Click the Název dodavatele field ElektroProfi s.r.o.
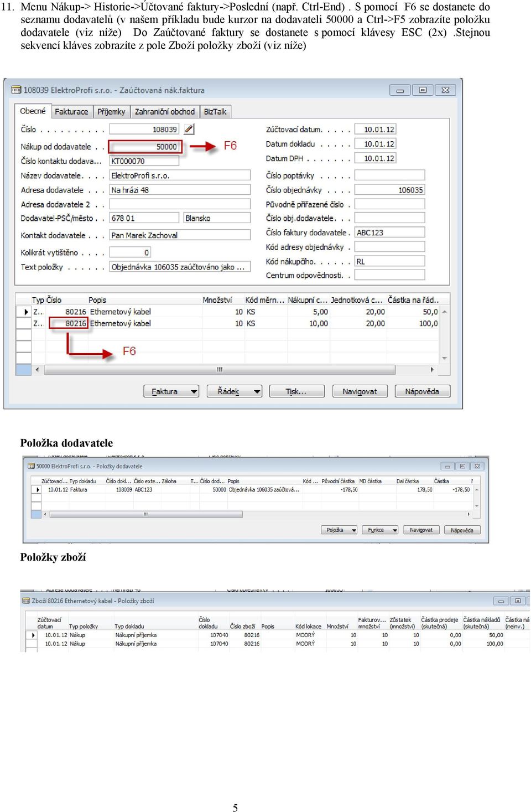The height and width of the screenshot is (812, 531). click(180, 175)
